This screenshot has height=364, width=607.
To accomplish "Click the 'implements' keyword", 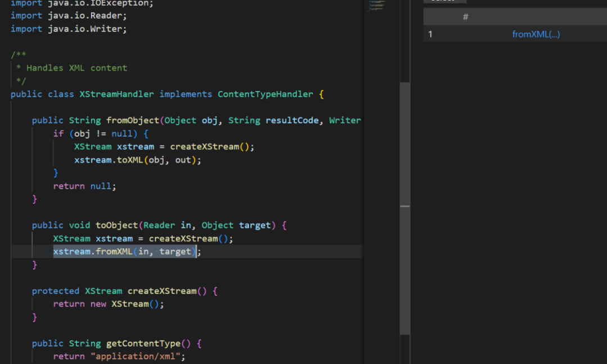I will click(185, 94).
